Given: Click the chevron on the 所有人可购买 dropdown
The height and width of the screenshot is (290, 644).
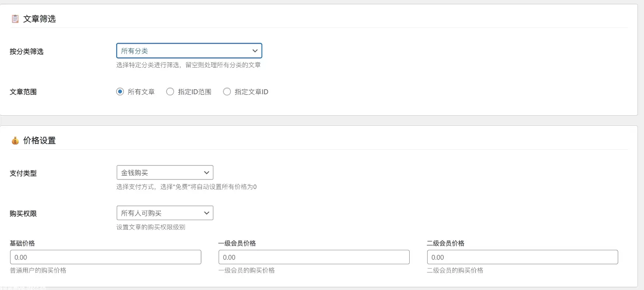Looking at the screenshot, I should click(x=207, y=213).
